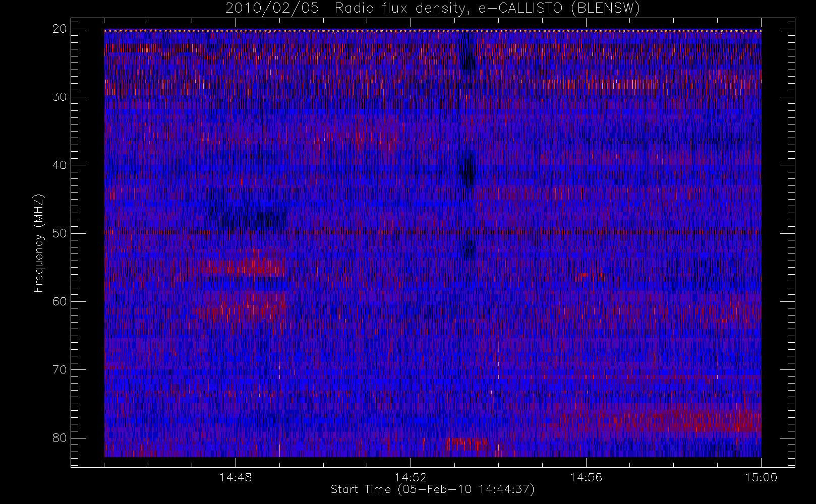816x504 pixels.
Task: Select the 'Frequency (MHz)' axis label
Action: (x=39, y=243)
